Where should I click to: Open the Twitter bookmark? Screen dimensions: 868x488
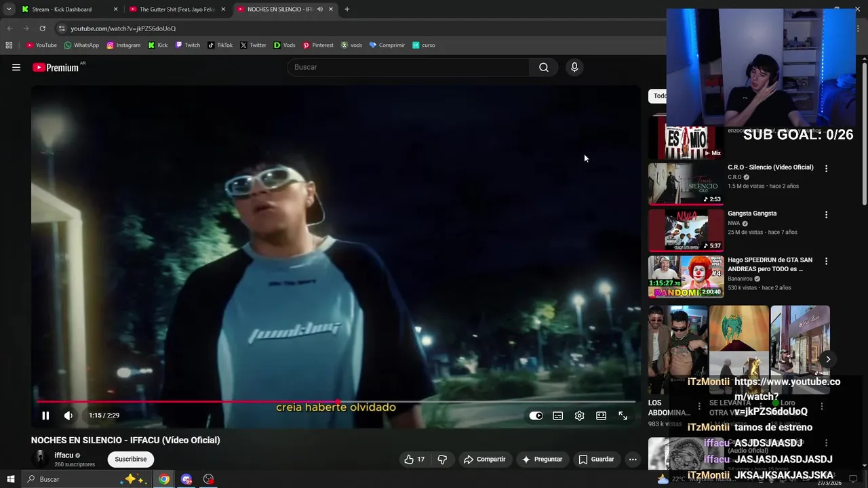point(253,45)
